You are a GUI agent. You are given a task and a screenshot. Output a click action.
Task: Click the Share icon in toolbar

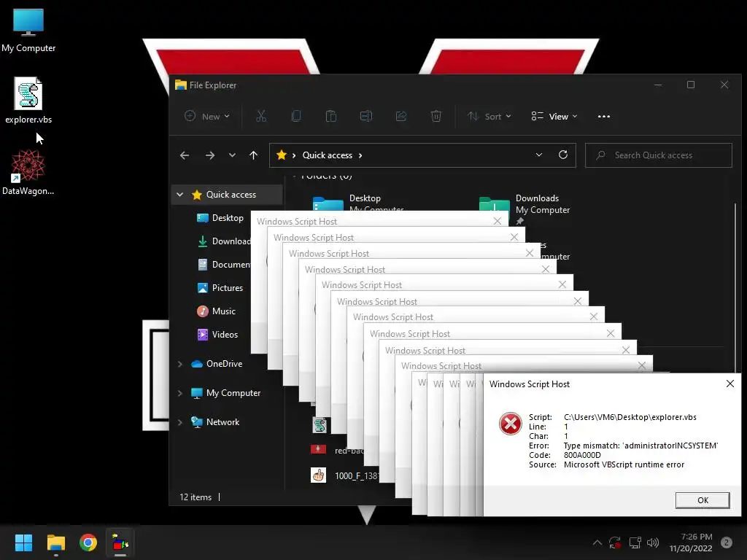pos(401,116)
